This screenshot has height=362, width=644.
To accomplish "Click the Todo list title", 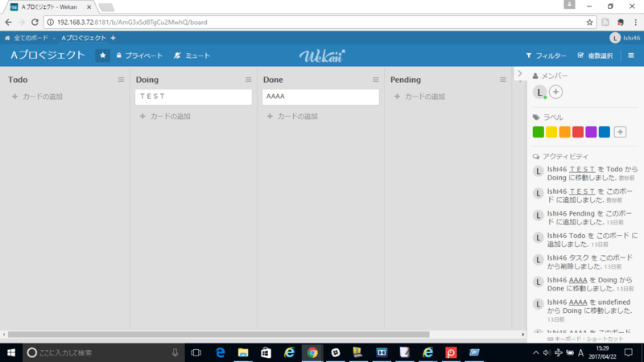I will [x=18, y=80].
